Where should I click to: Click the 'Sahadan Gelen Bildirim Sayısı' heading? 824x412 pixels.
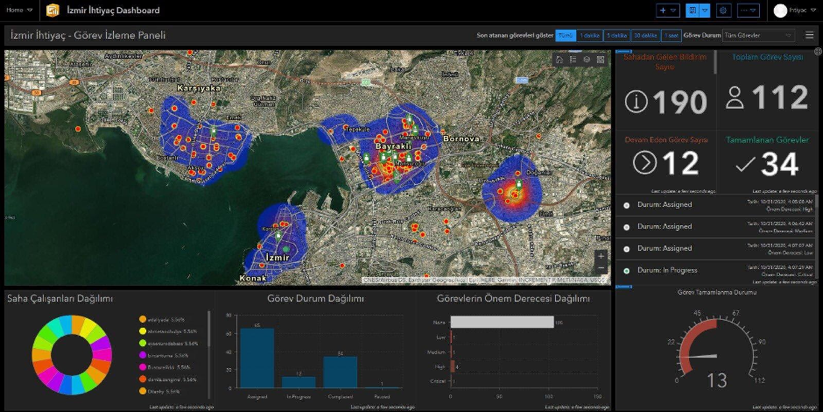pyautogui.click(x=665, y=61)
